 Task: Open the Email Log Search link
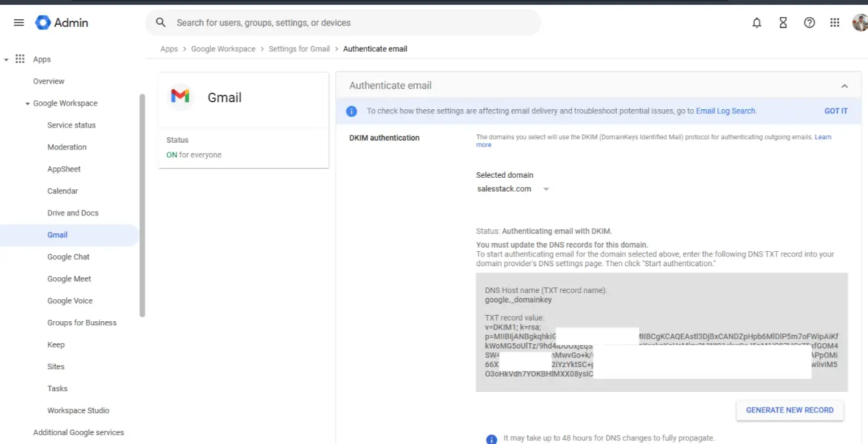725,111
